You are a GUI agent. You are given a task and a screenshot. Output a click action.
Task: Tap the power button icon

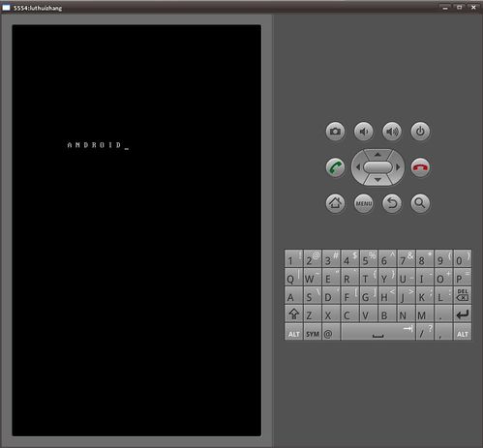[x=420, y=132]
